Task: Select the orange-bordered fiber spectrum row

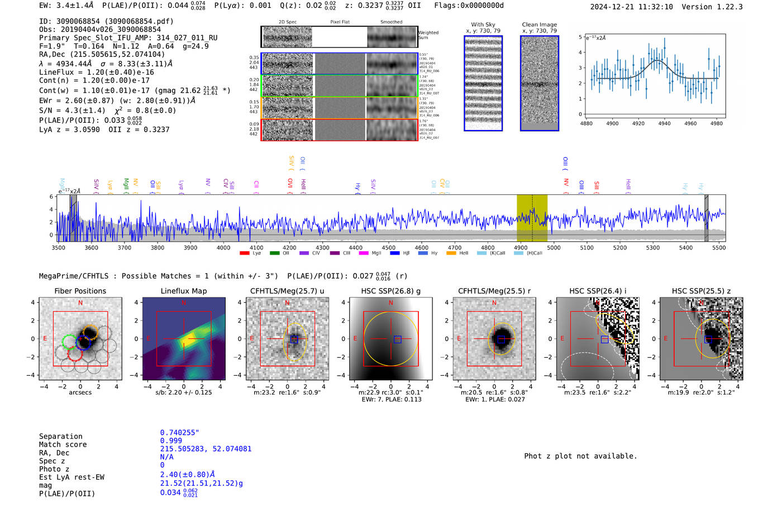Action: [339, 108]
